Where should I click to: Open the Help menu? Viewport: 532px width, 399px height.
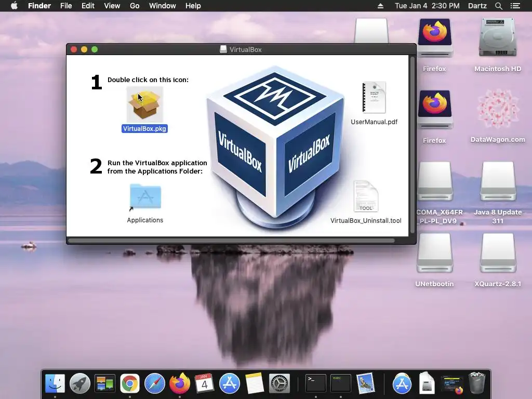pos(193,6)
